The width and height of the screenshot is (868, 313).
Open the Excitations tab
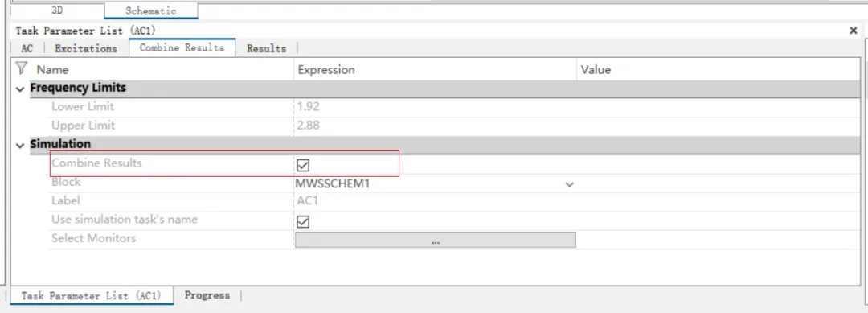click(86, 49)
